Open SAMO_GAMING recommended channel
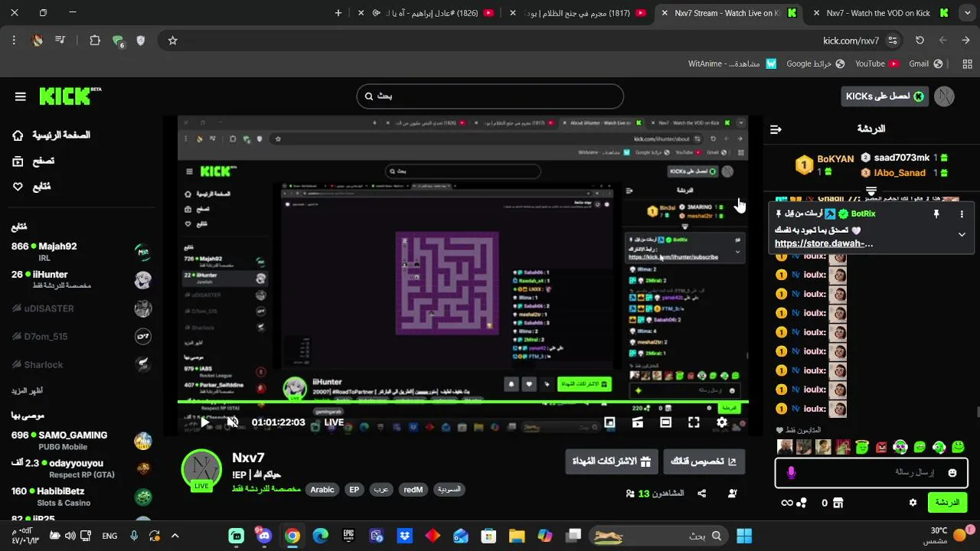This screenshot has height=551, width=980. click(81, 440)
